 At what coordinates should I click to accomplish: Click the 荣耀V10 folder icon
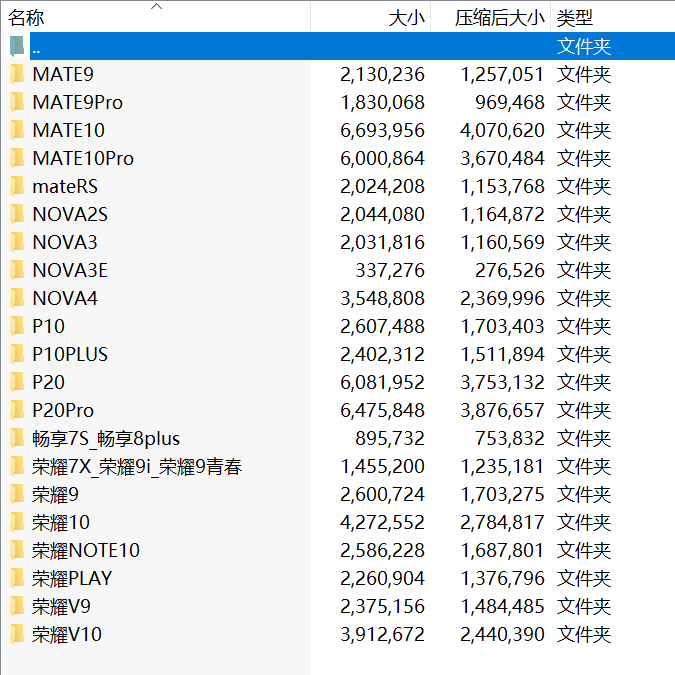click(17, 634)
